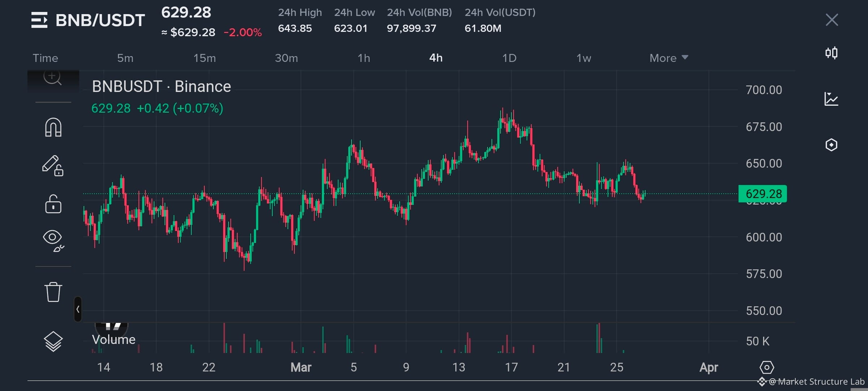
Task: Toggle hide all drawings eye icon
Action: 53,240
